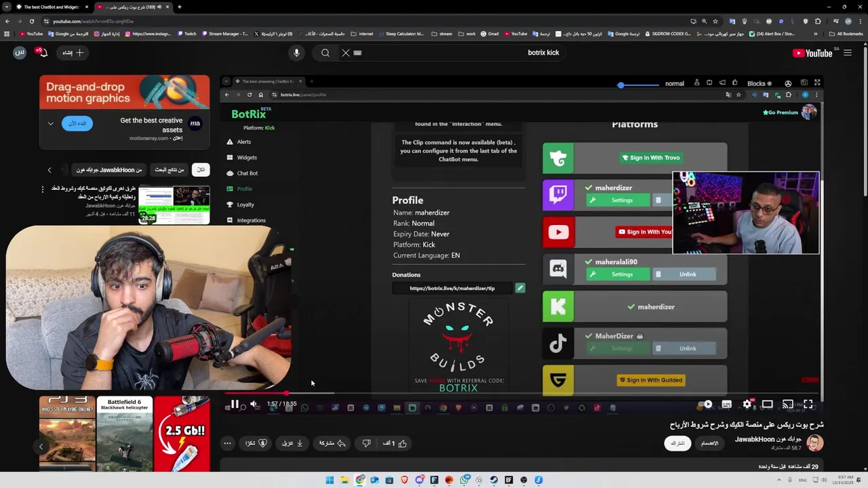Click the join (الانضمام) channel button
This screenshot has height=488, width=868.
[709, 443]
